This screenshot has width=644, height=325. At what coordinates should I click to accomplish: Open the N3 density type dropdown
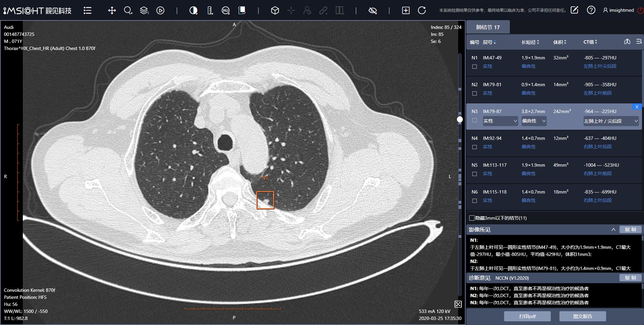click(500, 121)
